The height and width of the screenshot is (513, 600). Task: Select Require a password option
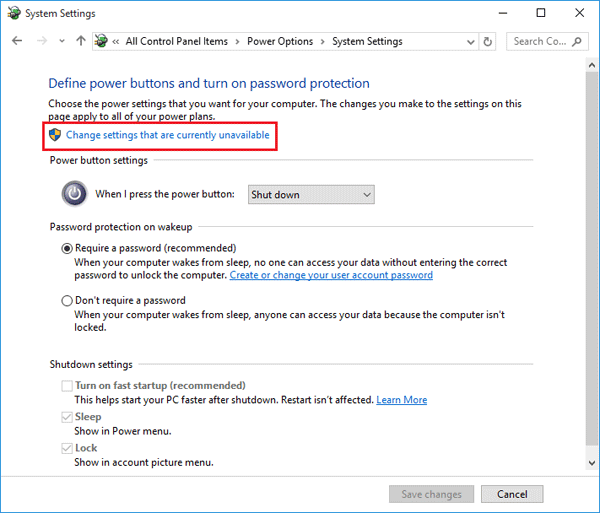67,248
